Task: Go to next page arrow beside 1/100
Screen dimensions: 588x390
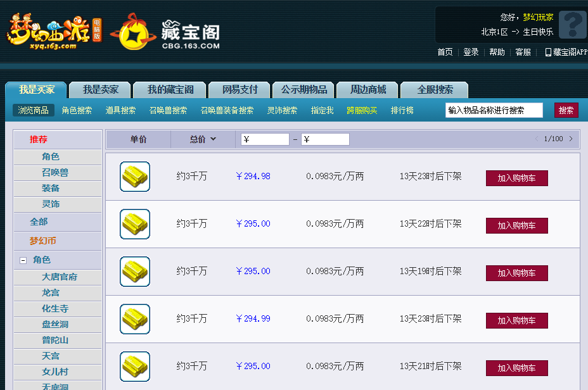Action: coord(571,139)
